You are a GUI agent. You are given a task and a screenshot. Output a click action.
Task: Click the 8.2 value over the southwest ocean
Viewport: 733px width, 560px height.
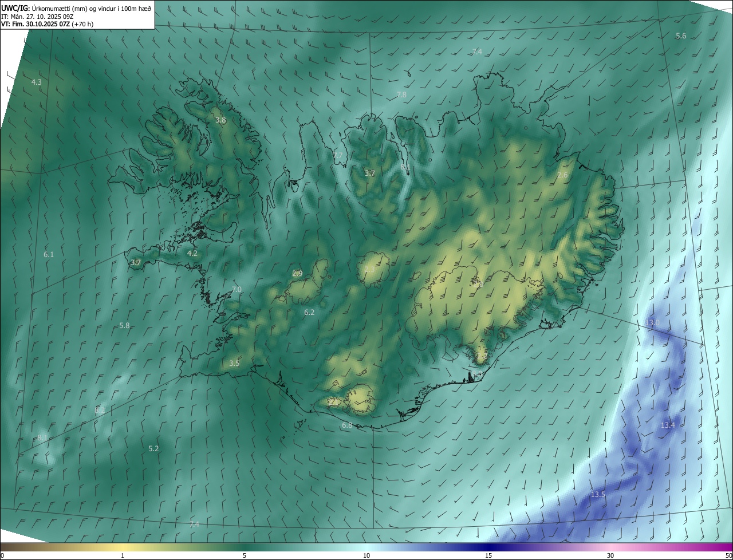click(x=100, y=411)
